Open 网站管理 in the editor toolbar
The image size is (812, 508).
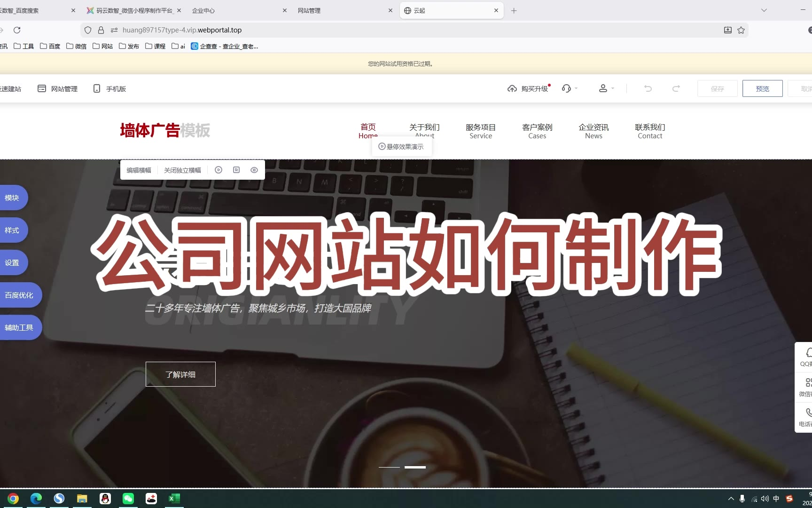[58, 88]
